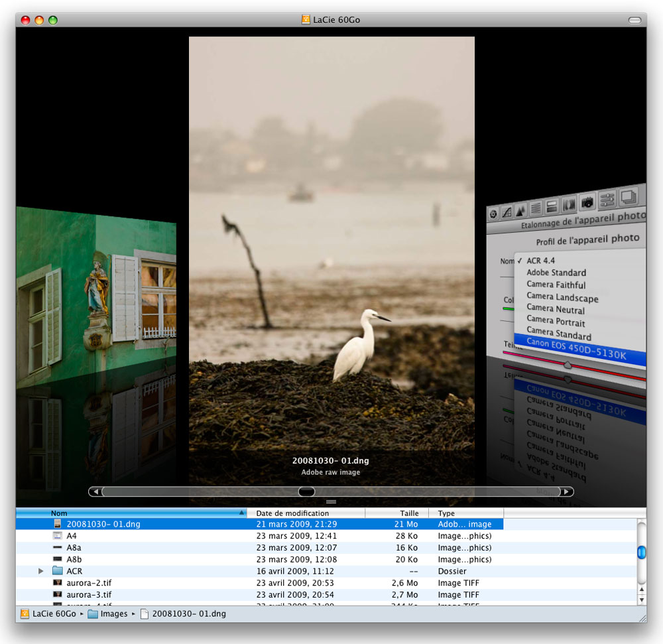Click the 2,7 Mo size cell
This screenshot has width=663, height=644.
(x=404, y=594)
